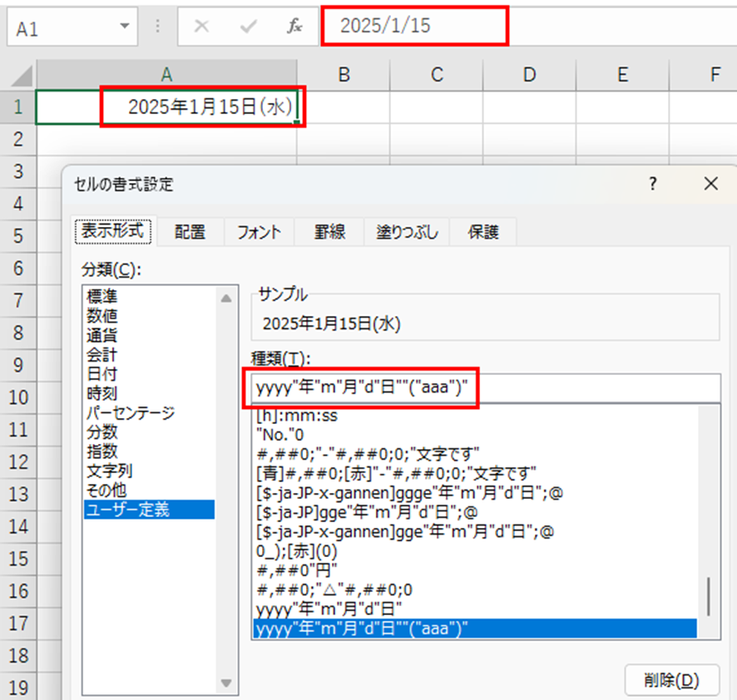Click the formula bar options dots handle
Screen dimensions: 737x700
[x=158, y=27]
